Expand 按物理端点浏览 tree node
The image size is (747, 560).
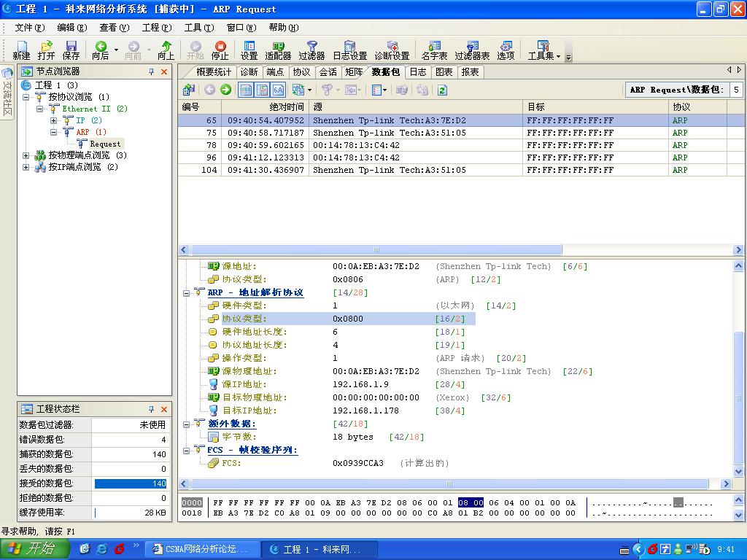(26, 155)
